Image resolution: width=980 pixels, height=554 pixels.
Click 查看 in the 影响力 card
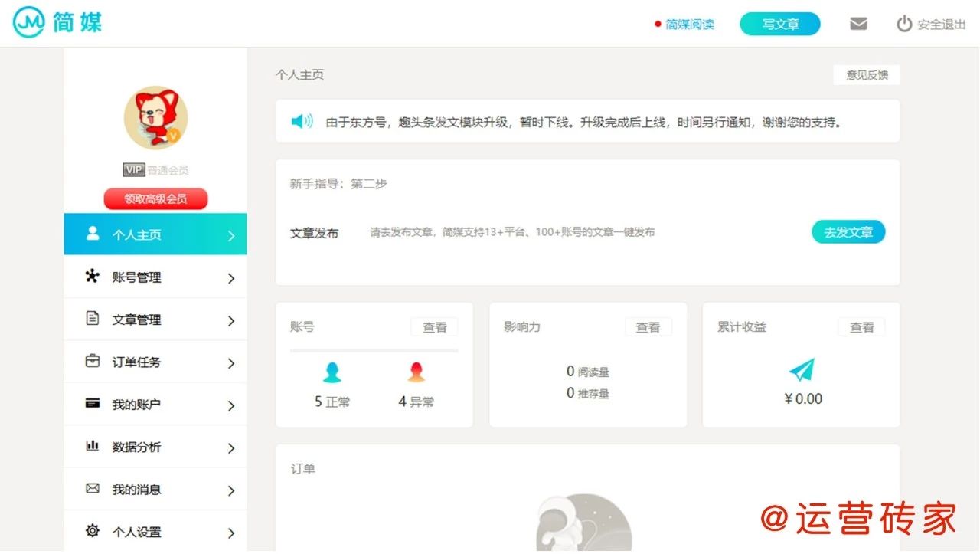(648, 326)
